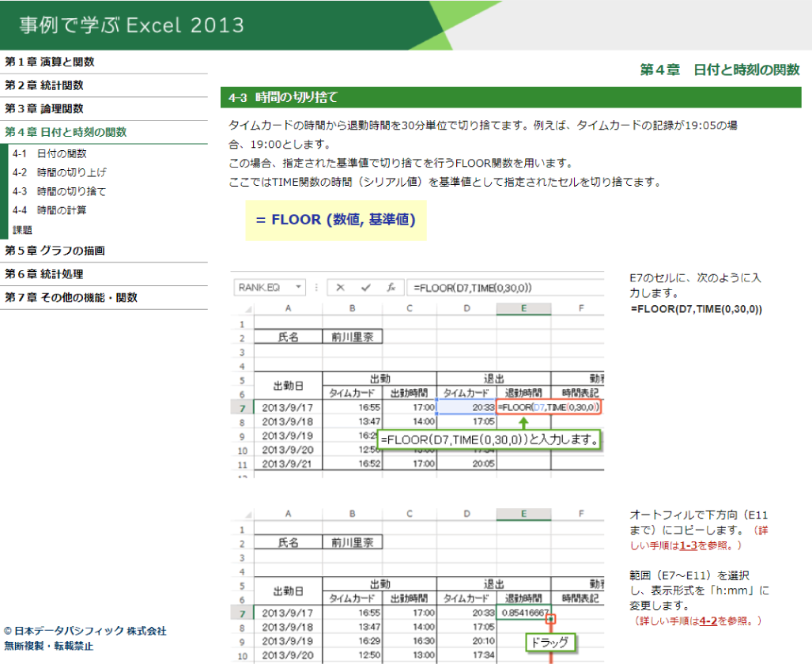Image resolution: width=812 pixels, height=664 pixels.
Task: Open chapter 6 統計処理
Action: pyautogui.click(x=44, y=274)
